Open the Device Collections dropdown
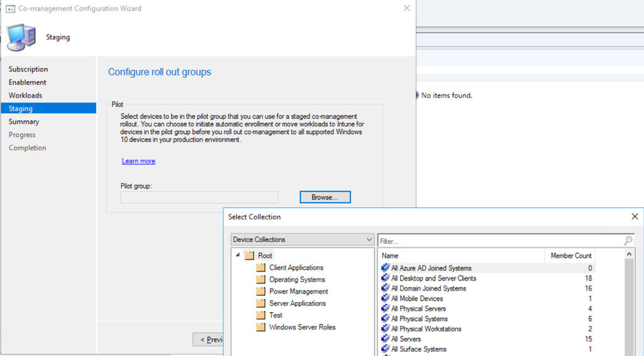 pyautogui.click(x=302, y=240)
